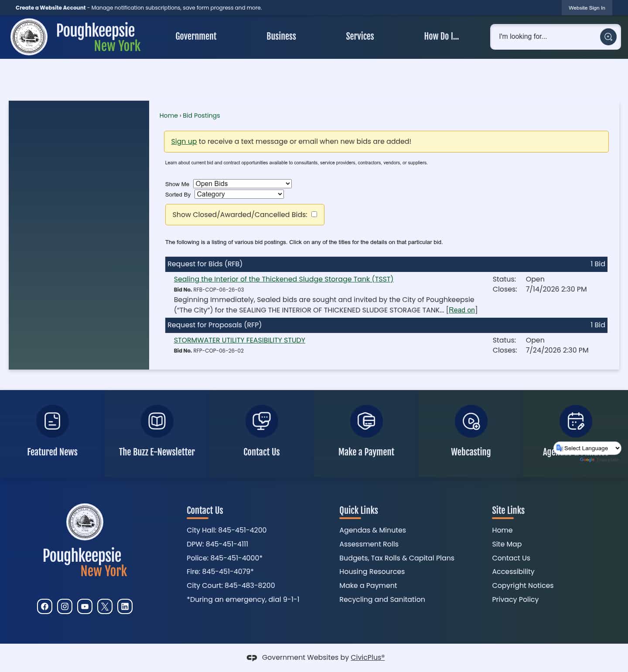
Task: Open The Buzz E-Newsletter book icon
Action: [x=157, y=421]
